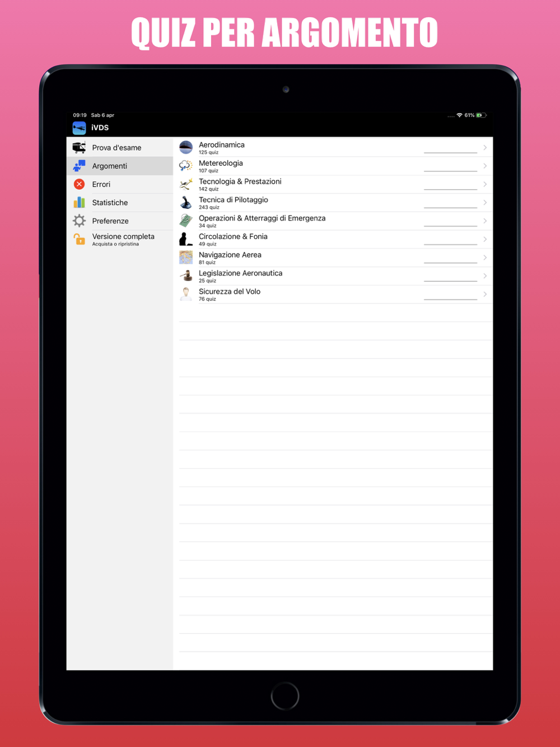The image size is (560, 747).
Task: Select Versione completa entry
Action: pos(120,239)
